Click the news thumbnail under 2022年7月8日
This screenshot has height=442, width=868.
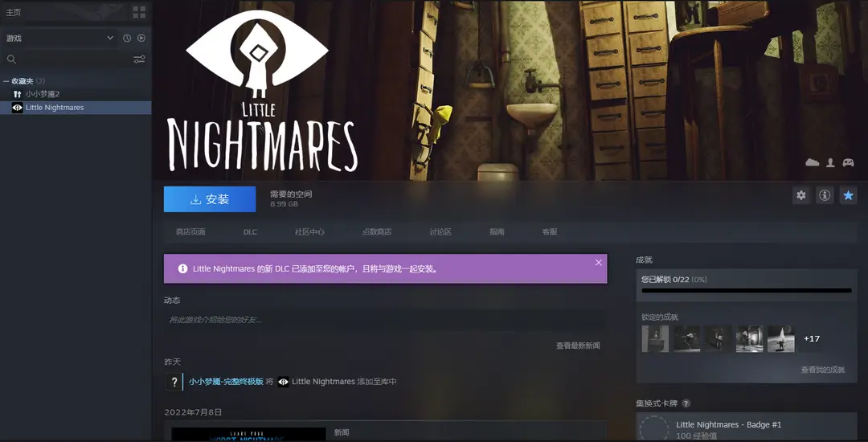(x=248, y=434)
